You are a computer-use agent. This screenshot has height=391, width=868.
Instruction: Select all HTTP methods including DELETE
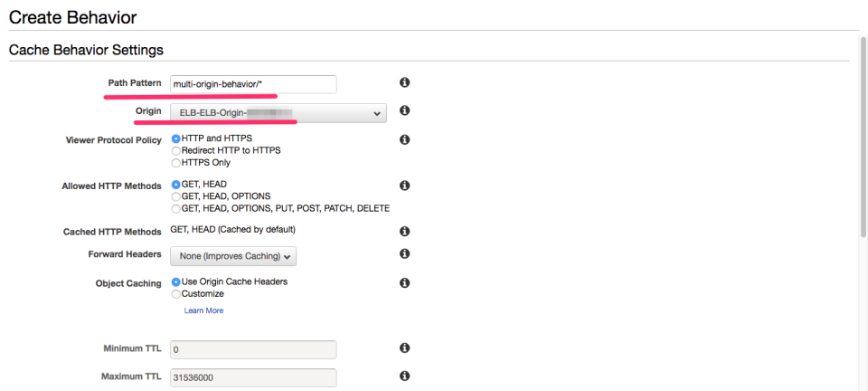pyautogui.click(x=176, y=208)
